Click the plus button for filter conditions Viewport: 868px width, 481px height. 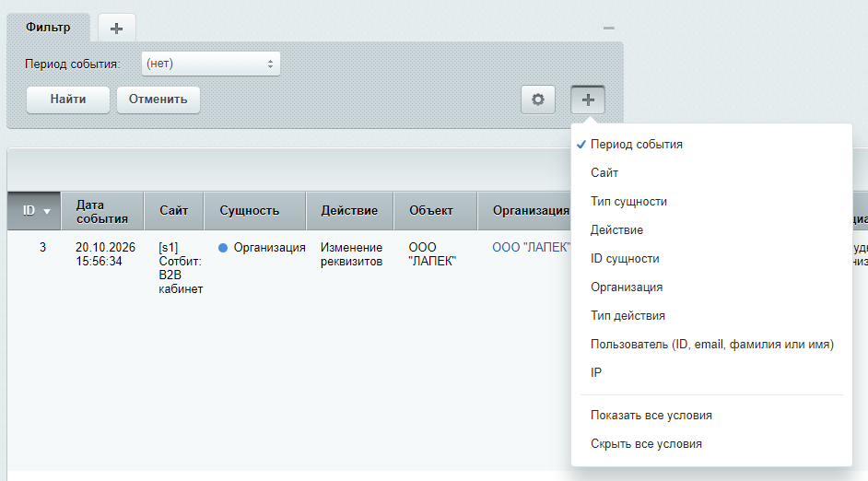(587, 100)
